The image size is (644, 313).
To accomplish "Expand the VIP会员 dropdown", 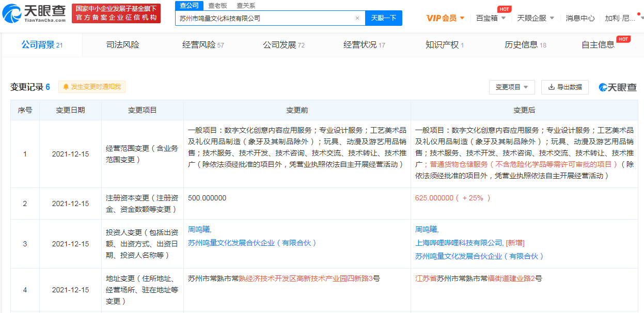I will 445,18.
